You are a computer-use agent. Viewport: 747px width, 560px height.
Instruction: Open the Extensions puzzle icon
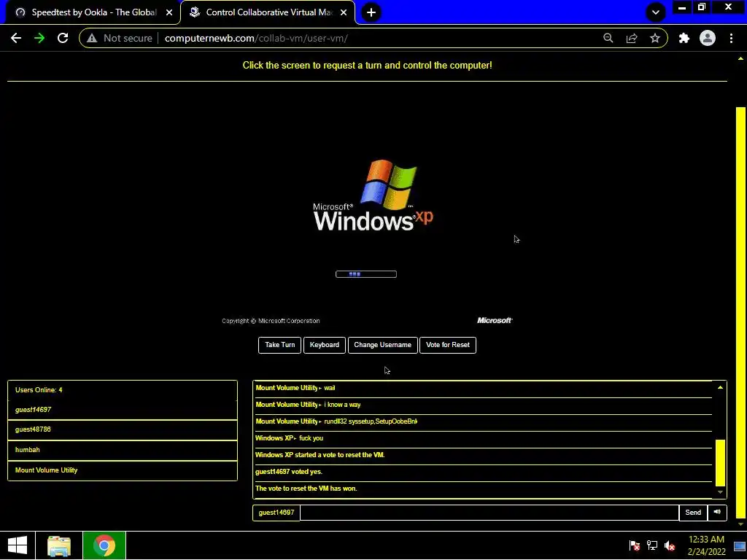tap(684, 38)
